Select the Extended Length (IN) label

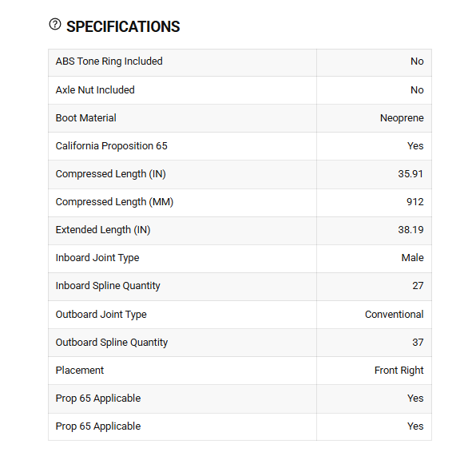point(103,230)
